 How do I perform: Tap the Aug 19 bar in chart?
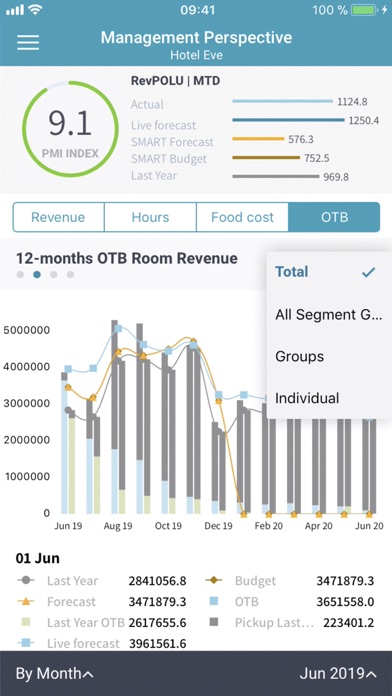(118, 417)
